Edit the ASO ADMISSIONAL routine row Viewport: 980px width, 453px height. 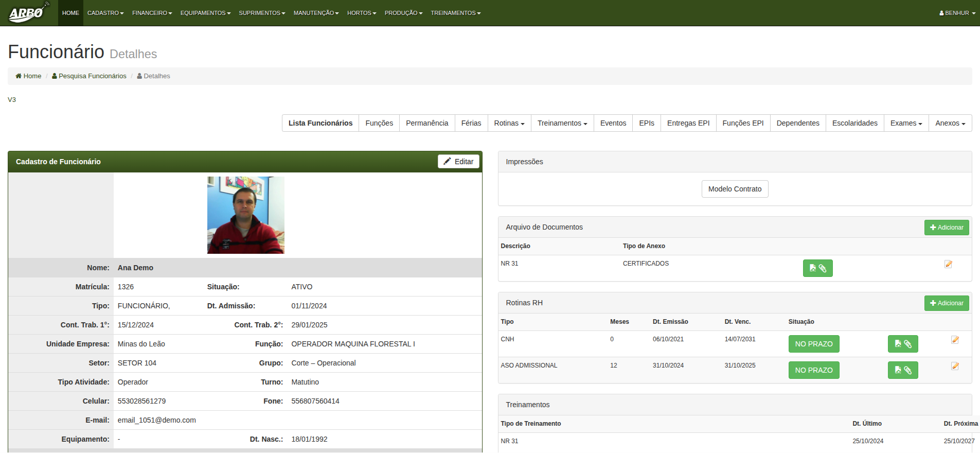955,366
